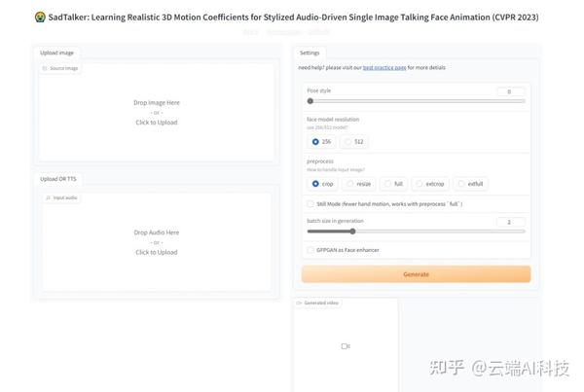The image size is (584, 392).
Task: Click the Source image icon label
Action: (x=46, y=69)
